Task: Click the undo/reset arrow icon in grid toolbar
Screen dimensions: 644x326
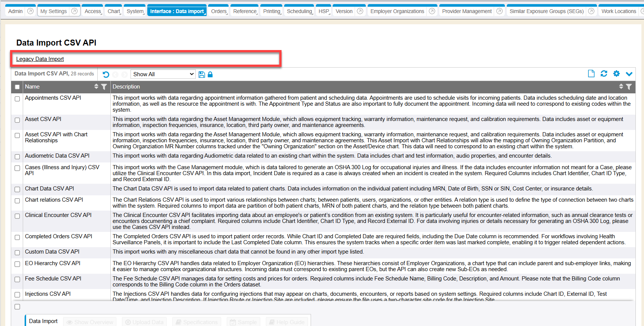Action: (106, 74)
